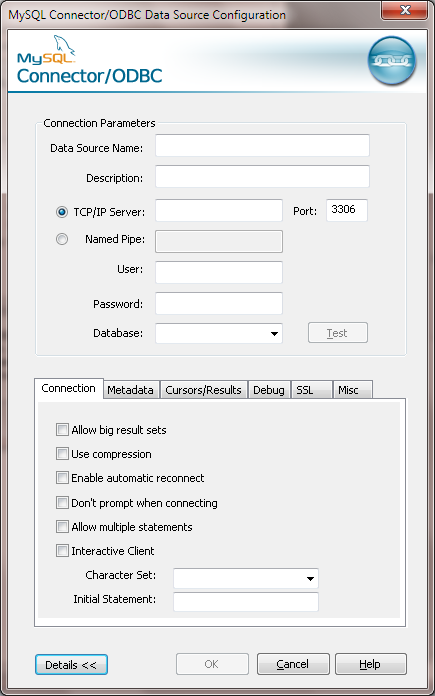435x696 pixels.
Task: Click the Data Source Name label
Action: coord(96,148)
